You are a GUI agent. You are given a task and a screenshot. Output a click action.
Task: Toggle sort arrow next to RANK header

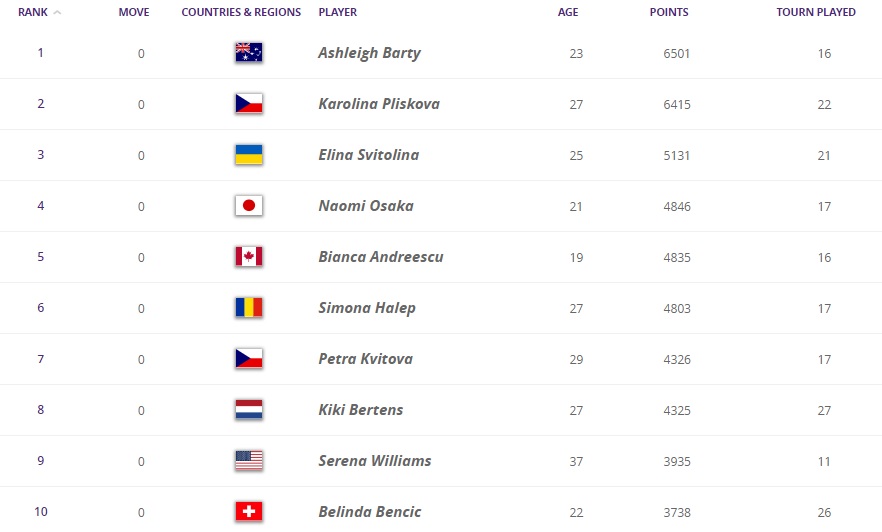point(57,12)
